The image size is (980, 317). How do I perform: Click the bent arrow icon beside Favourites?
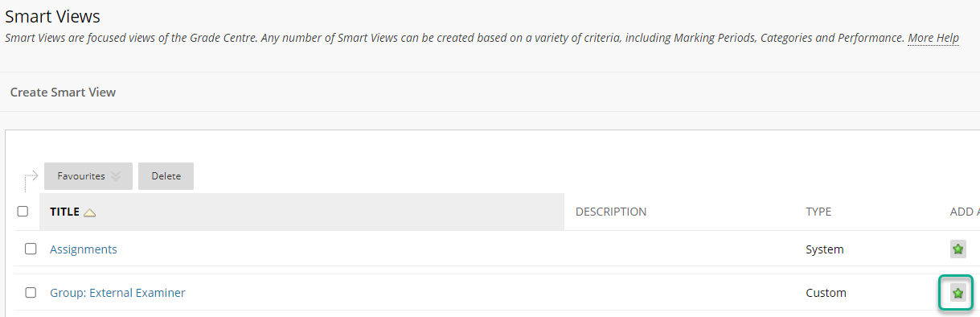(31, 179)
